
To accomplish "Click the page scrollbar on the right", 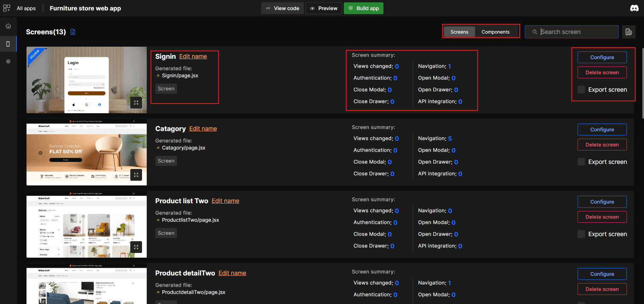I will (643, 83).
